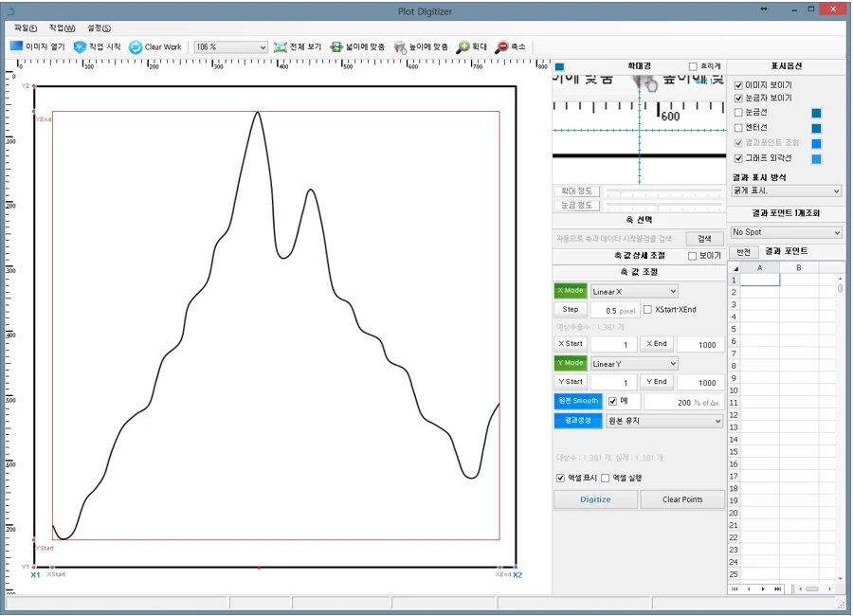This screenshot has width=853, height=616.
Task: Click the Clear Work refresh icon
Action: tap(136, 47)
